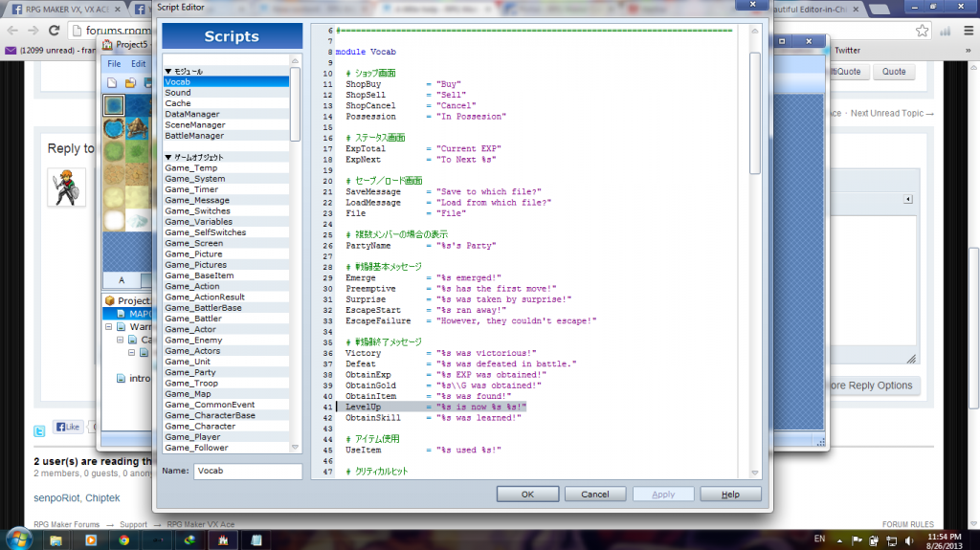Screen dimensions: 980x550
Task: Open Help in the Script Editor
Action: pyautogui.click(x=730, y=495)
